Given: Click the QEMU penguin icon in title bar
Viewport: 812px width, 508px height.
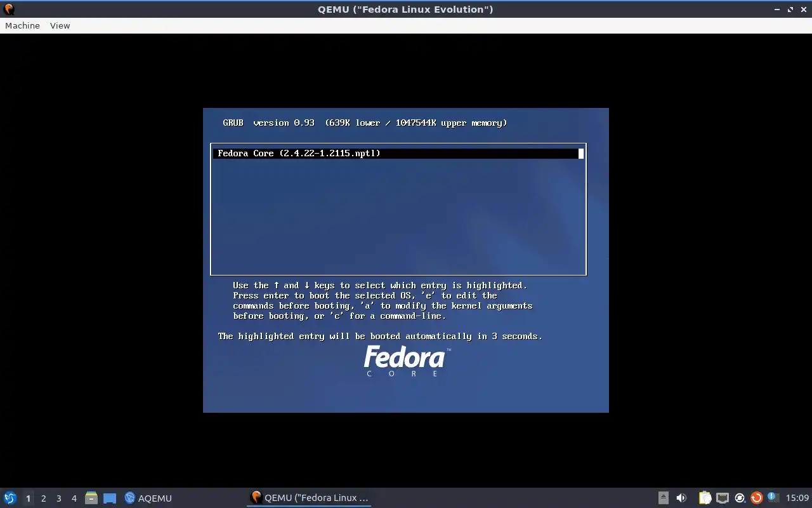Looking at the screenshot, I should (9, 9).
